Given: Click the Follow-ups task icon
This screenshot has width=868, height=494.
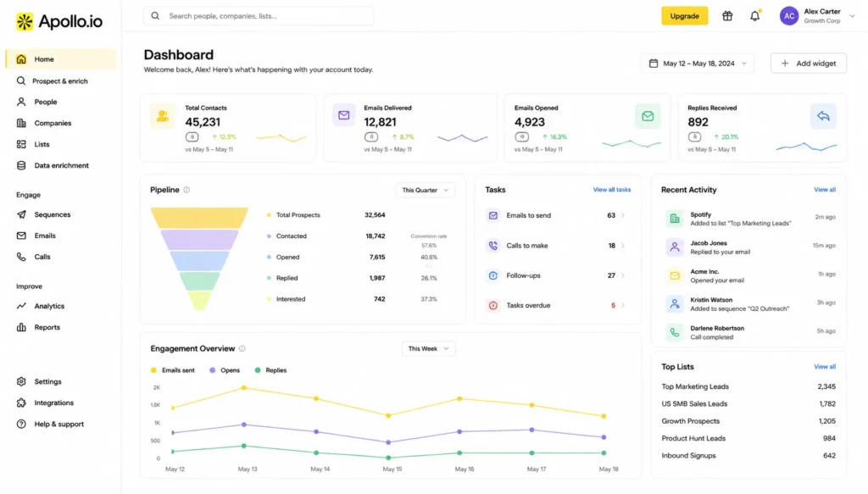Looking at the screenshot, I should coord(492,275).
